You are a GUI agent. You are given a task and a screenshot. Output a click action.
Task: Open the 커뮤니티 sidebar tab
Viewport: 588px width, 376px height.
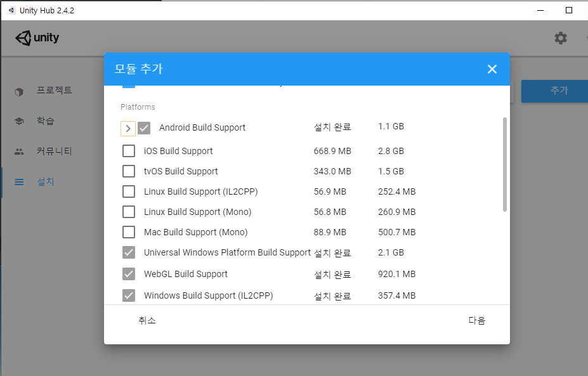pyautogui.click(x=53, y=151)
